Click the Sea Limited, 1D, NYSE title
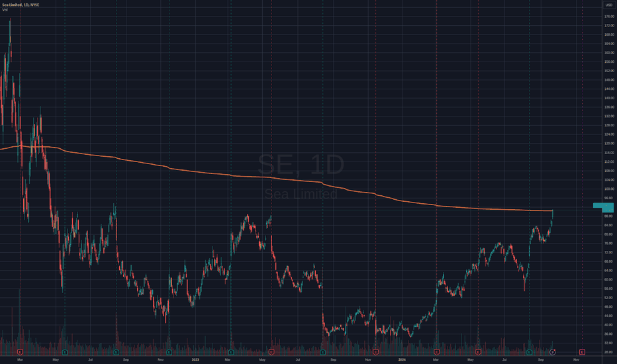The height and width of the screenshot is (364, 617). [21, 5]
